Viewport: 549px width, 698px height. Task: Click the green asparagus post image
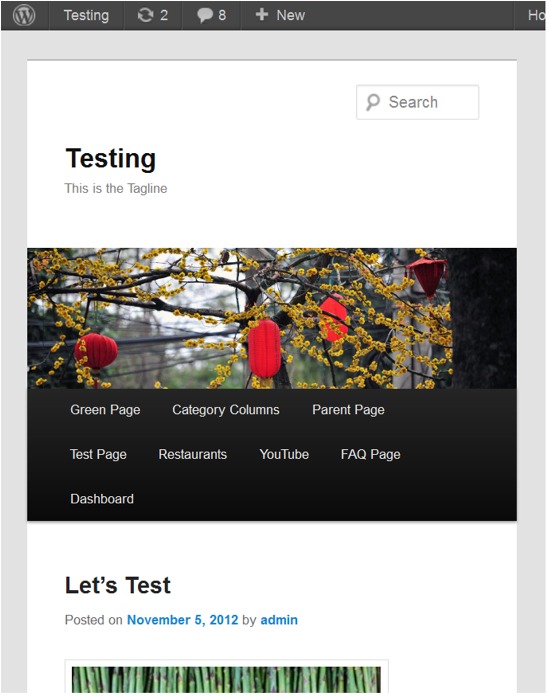[x=226, y=678]
